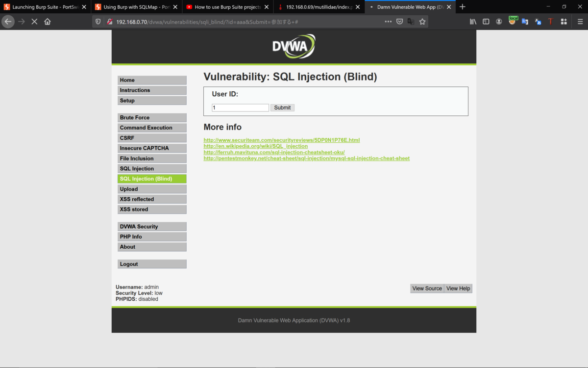Go to the Setup page
Screen dimensions: 588x368
[152, 101]
